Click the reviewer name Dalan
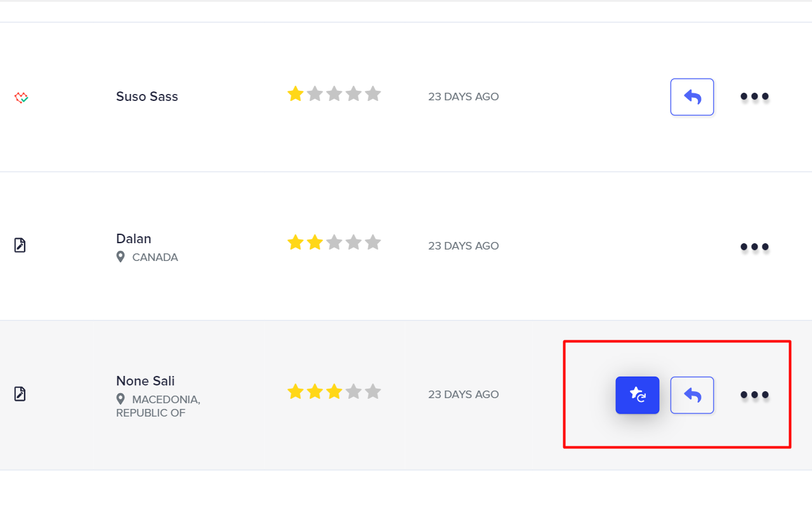The height and width of the screenshot is (508, 812). pos(133,239)
